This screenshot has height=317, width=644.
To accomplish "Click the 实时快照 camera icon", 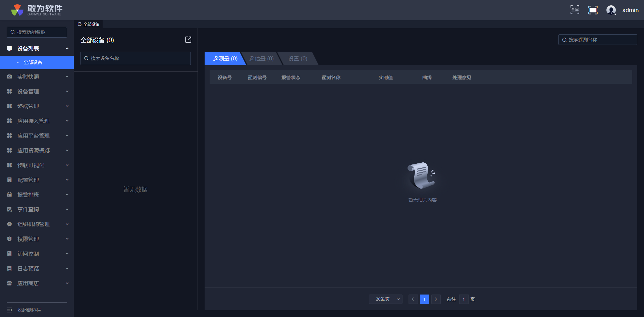I will pos(9,77).
